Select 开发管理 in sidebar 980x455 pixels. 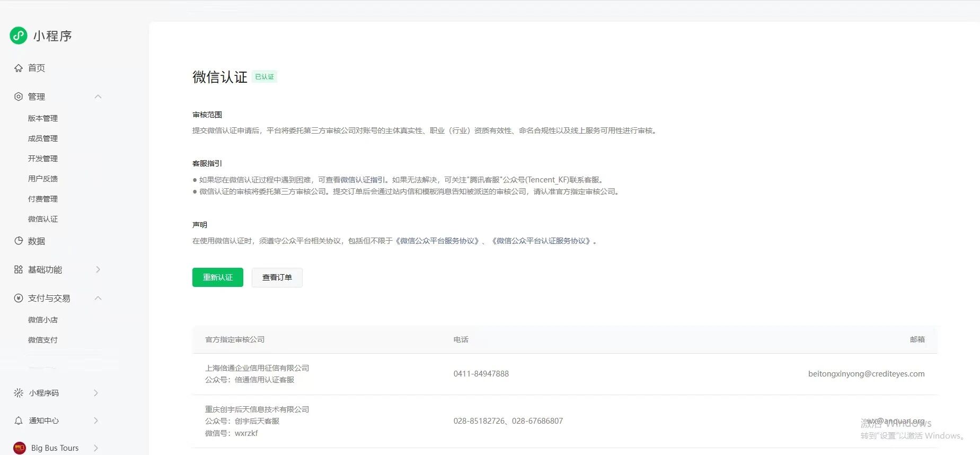pyautogui.click(x=43, y=159)
